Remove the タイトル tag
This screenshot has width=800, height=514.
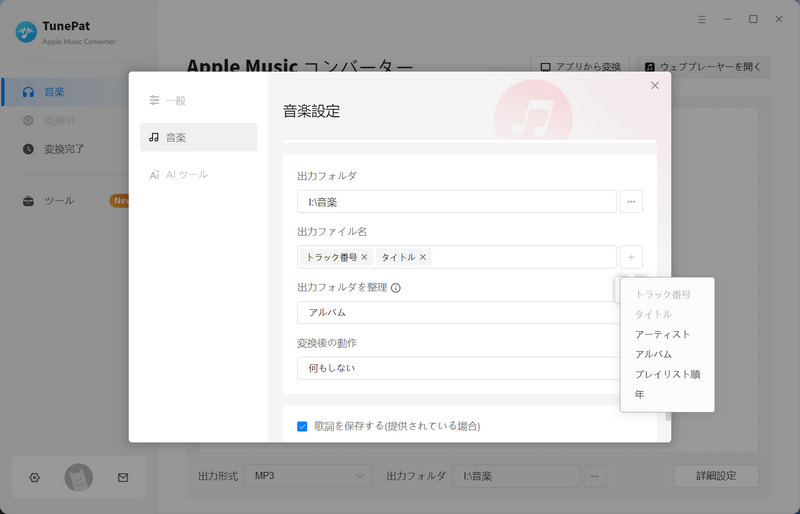[x=422, y=257]
